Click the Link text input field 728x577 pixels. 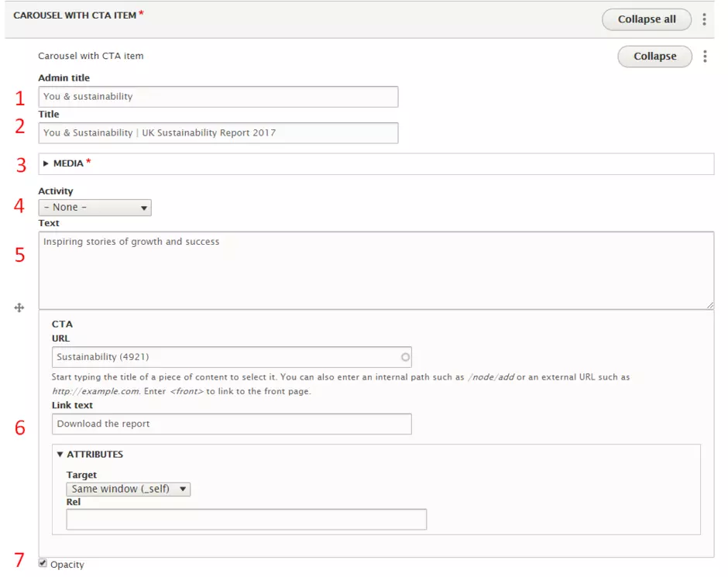232,424
